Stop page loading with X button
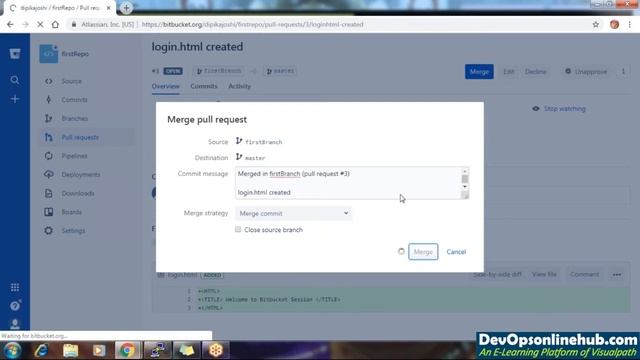Image resolution: width=640 pixels, height=360 pixels. [40, 24]
